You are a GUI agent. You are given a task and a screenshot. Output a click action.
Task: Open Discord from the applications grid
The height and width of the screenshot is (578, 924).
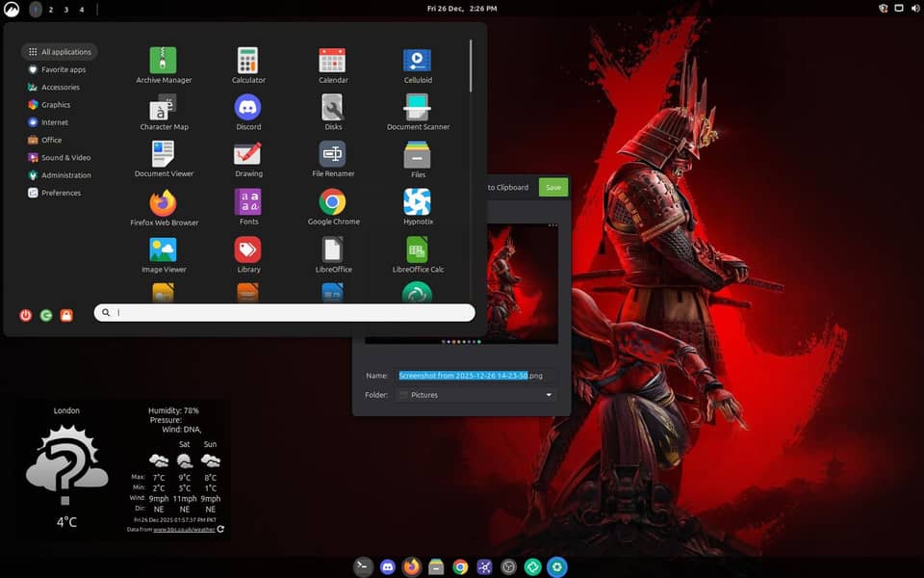tap(248, 108)
